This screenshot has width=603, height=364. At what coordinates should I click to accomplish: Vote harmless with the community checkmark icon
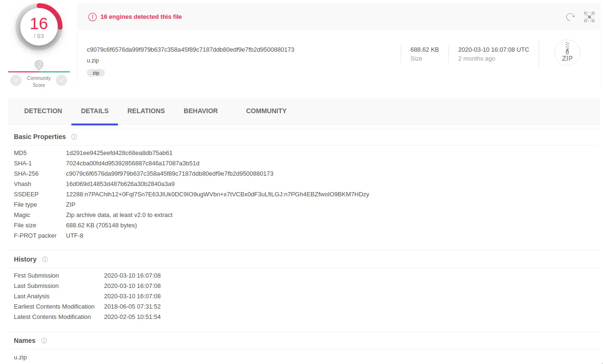[x=62, y=80]
